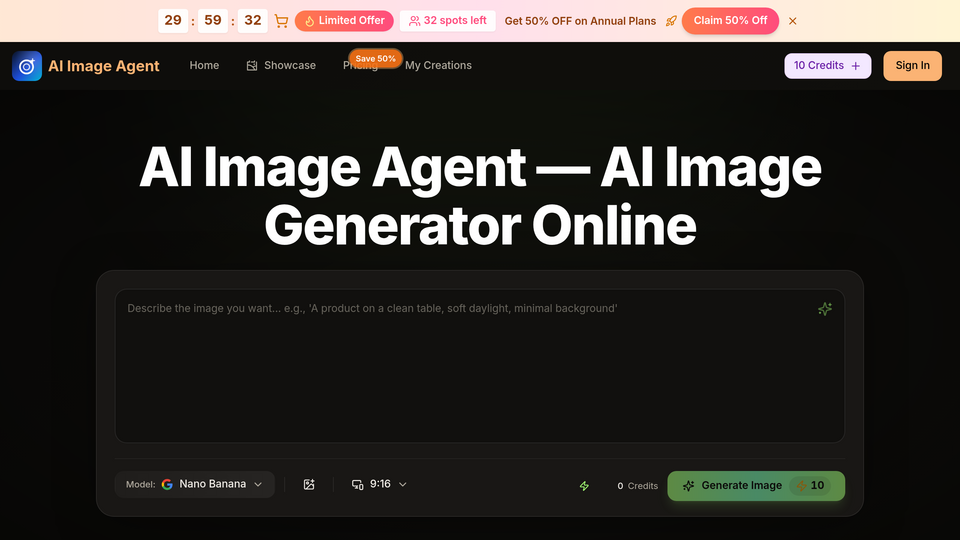
Task: Click the green lightning bolt icon
Action: pos(584,486)
